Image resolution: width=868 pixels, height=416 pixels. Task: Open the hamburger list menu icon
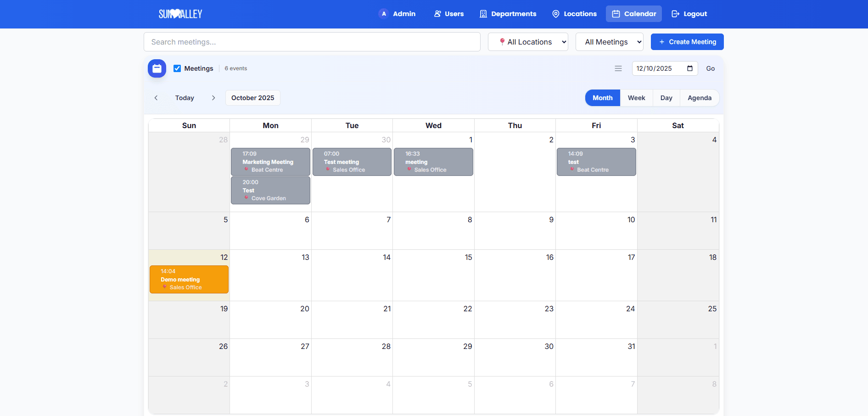point(618,68)
